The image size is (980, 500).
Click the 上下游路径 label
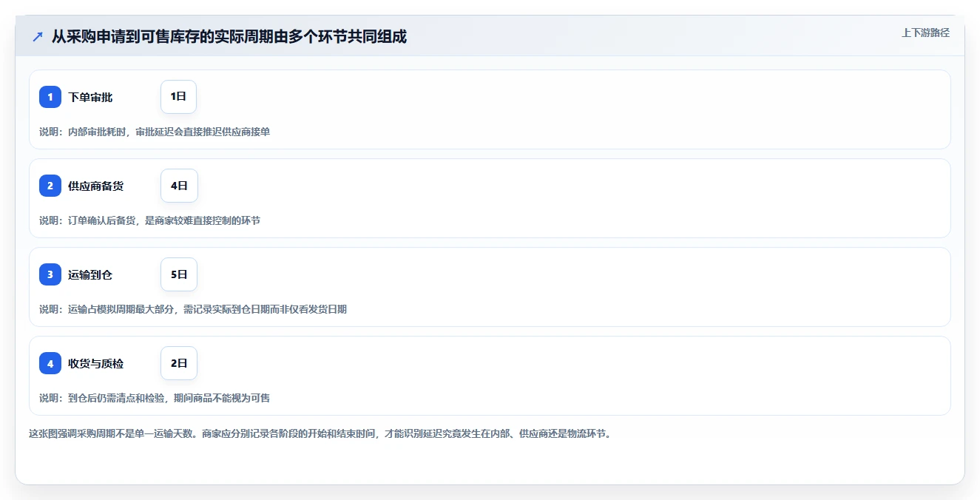coord(925,33)
